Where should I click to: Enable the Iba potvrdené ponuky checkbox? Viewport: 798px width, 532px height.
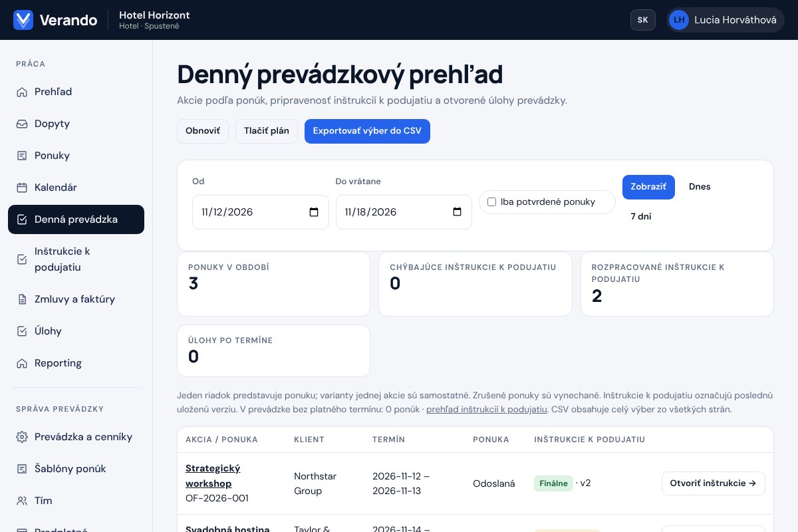point(492,202)
